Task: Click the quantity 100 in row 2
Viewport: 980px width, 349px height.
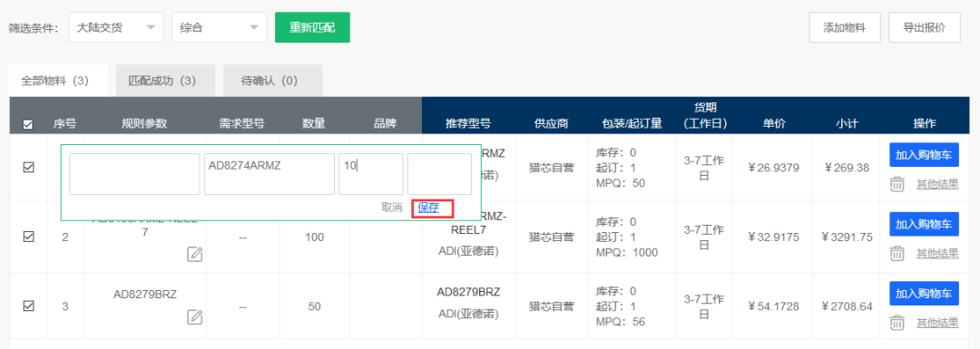Action: tap(314, 238)
